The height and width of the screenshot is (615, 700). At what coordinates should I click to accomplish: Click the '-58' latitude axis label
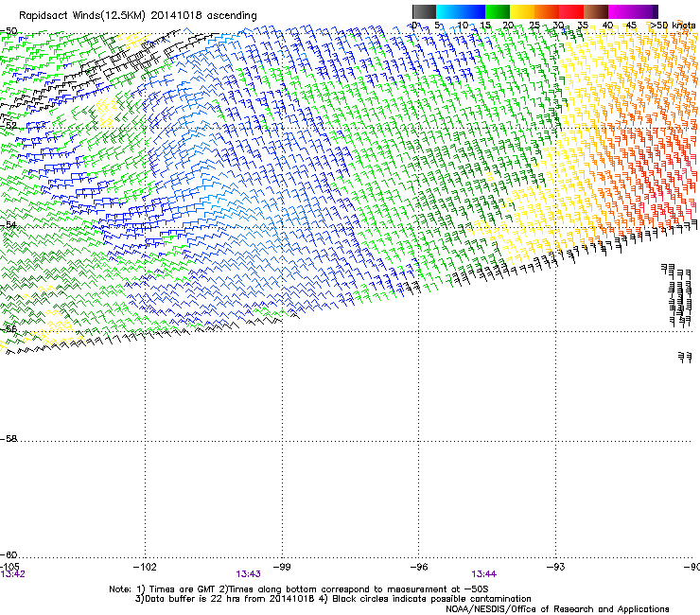[x=9, y=439]
